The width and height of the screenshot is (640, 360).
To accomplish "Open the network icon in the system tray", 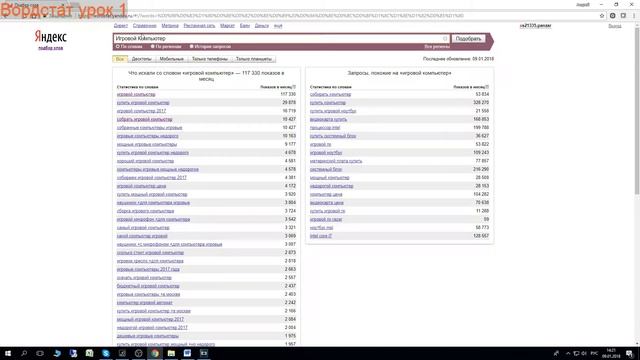I will pos(576,353).
